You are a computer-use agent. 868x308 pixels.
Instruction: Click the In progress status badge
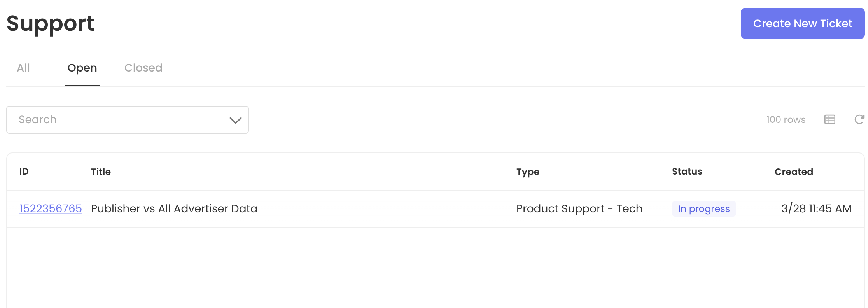point(703,209)
